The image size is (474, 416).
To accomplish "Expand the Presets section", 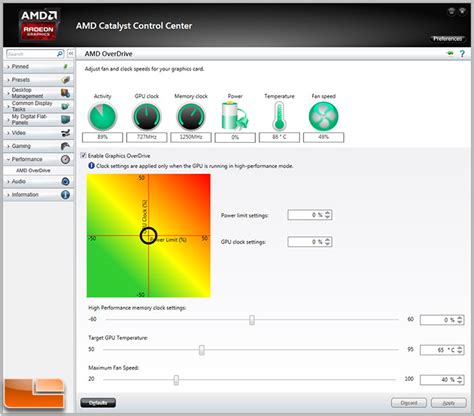I will pos(8,80).
